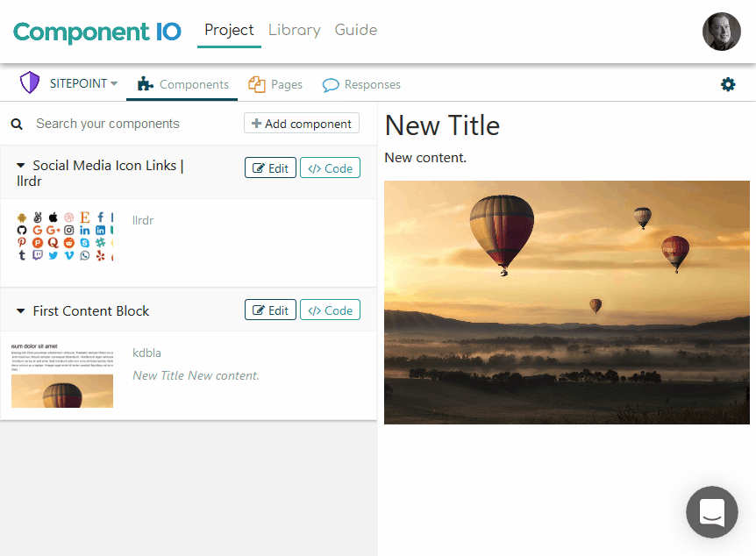Focus the Search your components field
The image size is (756, 556).
pos(132,124)
